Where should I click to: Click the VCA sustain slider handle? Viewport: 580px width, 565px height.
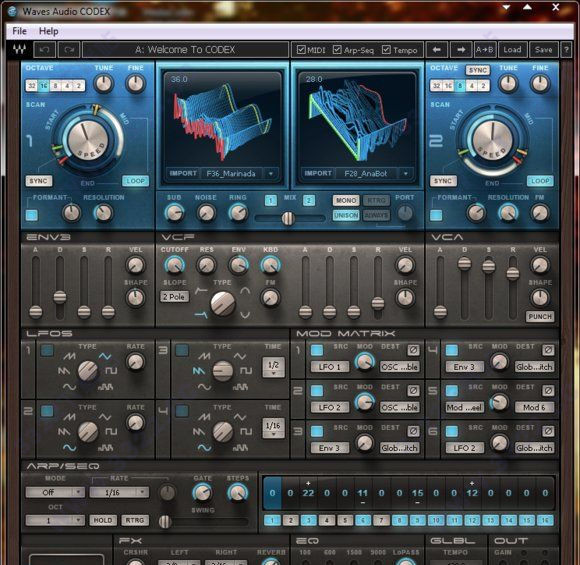(489, 266)
